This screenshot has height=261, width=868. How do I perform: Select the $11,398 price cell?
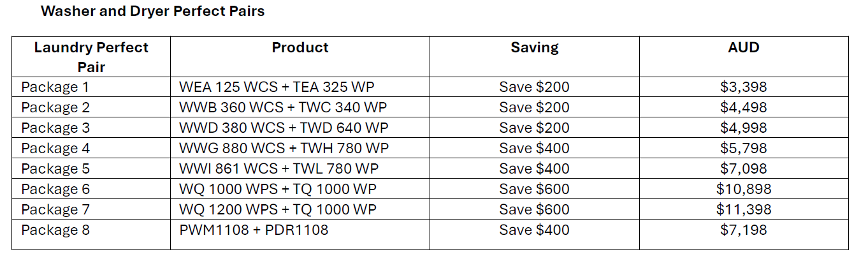[x=744, y=209]
